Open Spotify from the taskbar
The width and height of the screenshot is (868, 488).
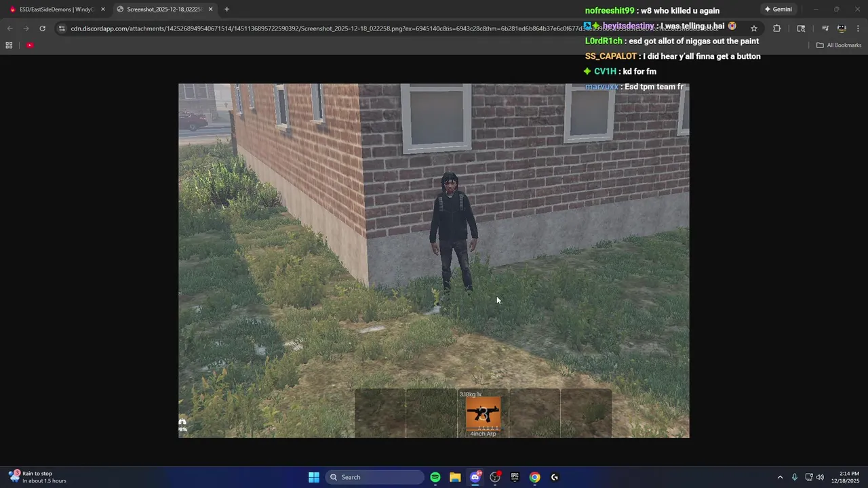pos(435,477)
